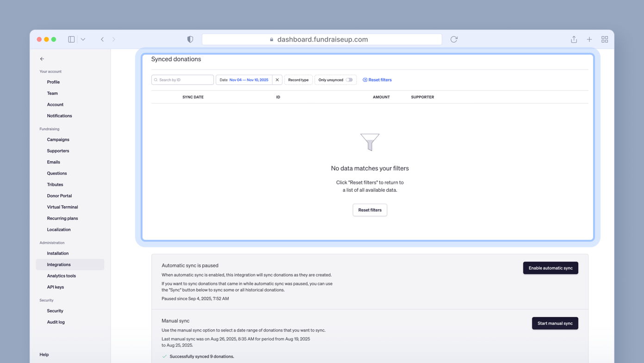Image resolution: width=644 pixels, height=363 pixels.
Task: Click the Start manual sync button
Action: (555, 323)
